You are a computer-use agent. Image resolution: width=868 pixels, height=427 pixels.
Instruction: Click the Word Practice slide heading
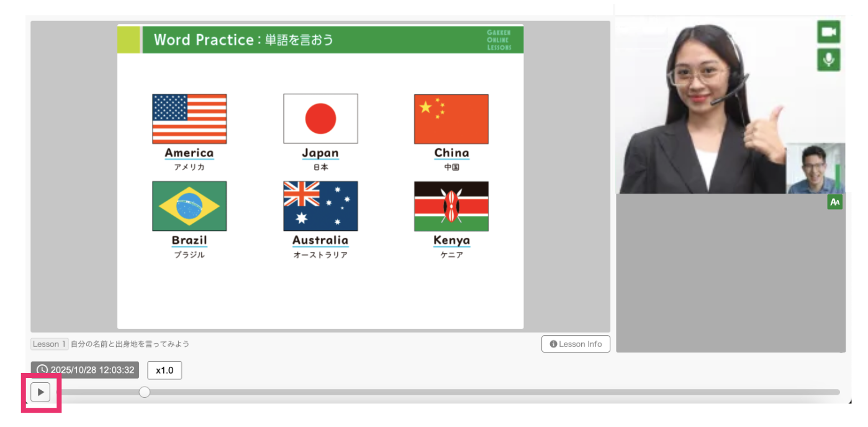click(243, 40)
